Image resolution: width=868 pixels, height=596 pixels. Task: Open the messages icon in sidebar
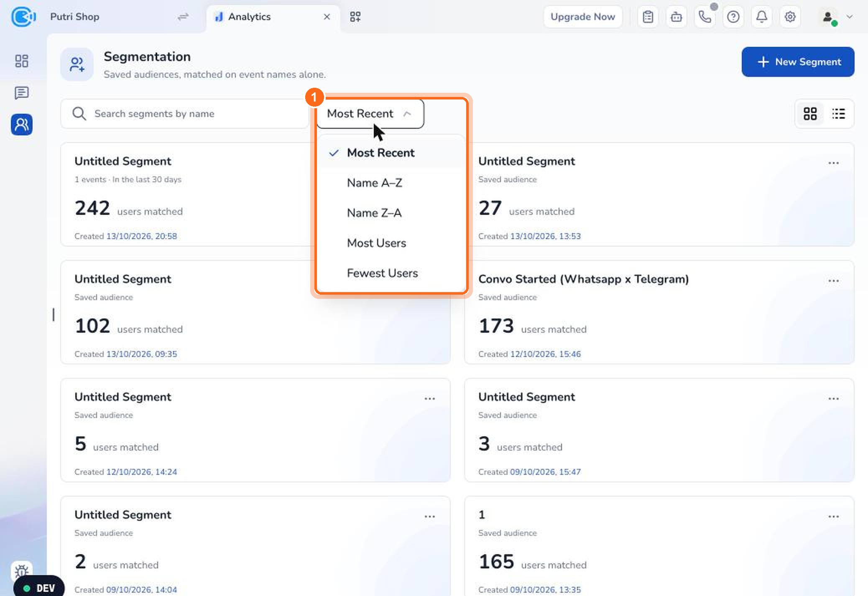22,93
